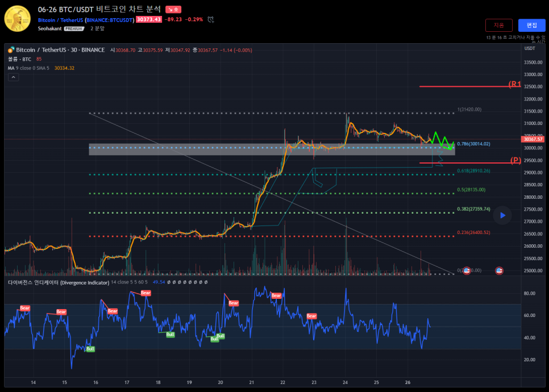Click the red R1 resistance line label

[x=515, y=84]
